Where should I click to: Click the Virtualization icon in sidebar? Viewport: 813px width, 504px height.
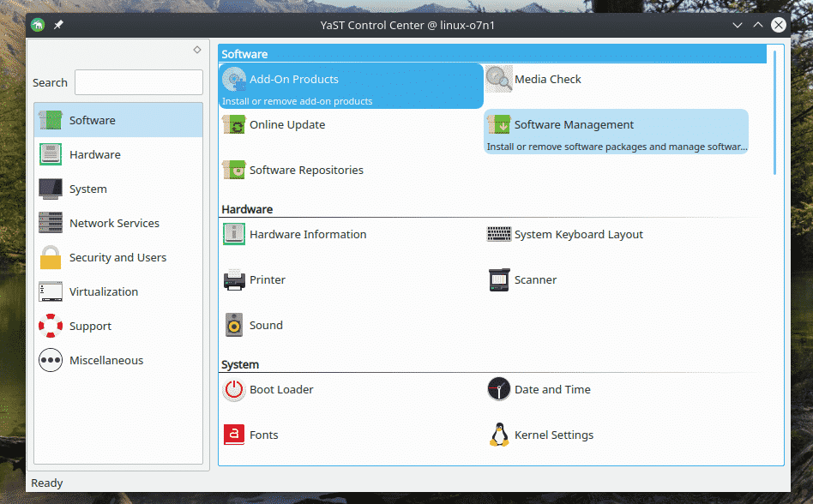(x=51, y=291)
